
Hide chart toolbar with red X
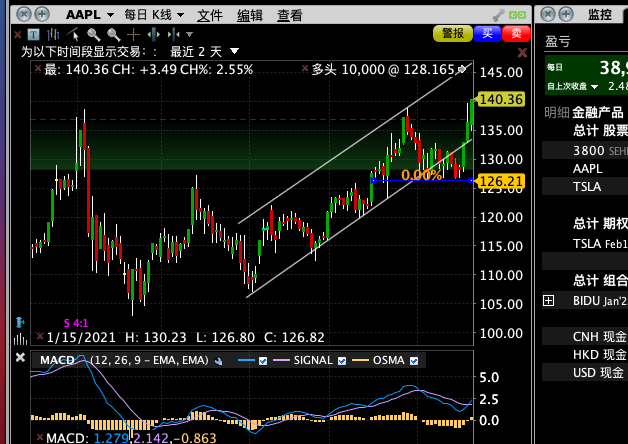18,35
